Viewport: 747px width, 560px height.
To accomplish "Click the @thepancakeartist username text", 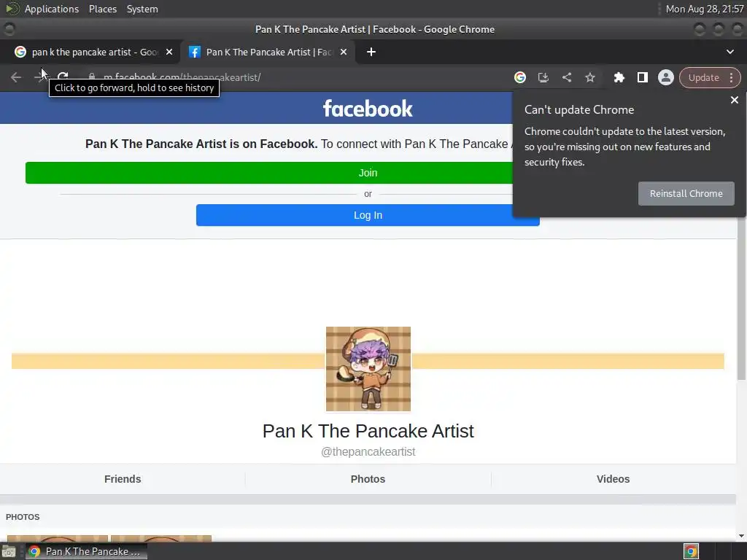I will 368,451.
